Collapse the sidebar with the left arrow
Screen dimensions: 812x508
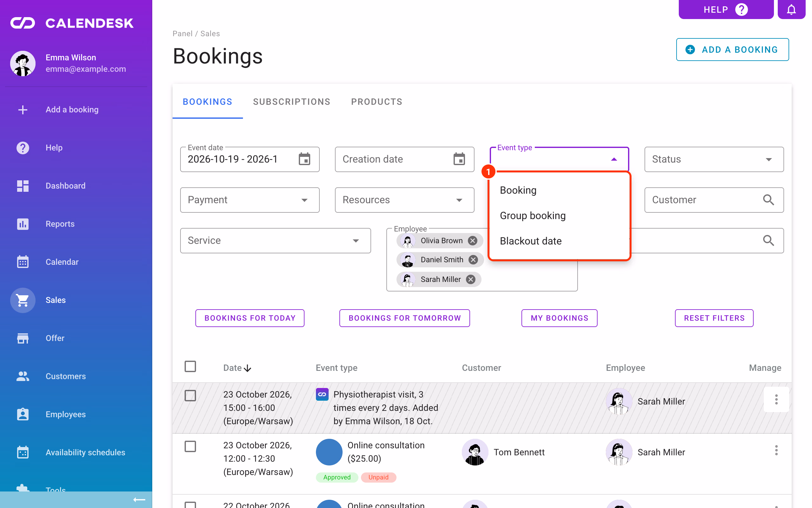(139, 500)
